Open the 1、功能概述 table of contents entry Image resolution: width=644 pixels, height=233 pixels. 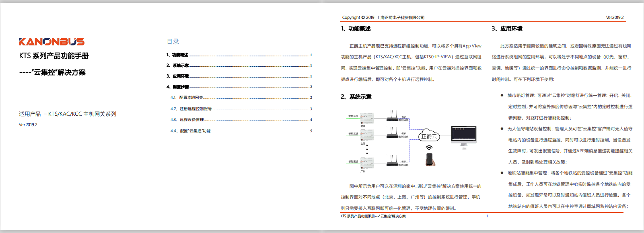(x=177, y=55)
